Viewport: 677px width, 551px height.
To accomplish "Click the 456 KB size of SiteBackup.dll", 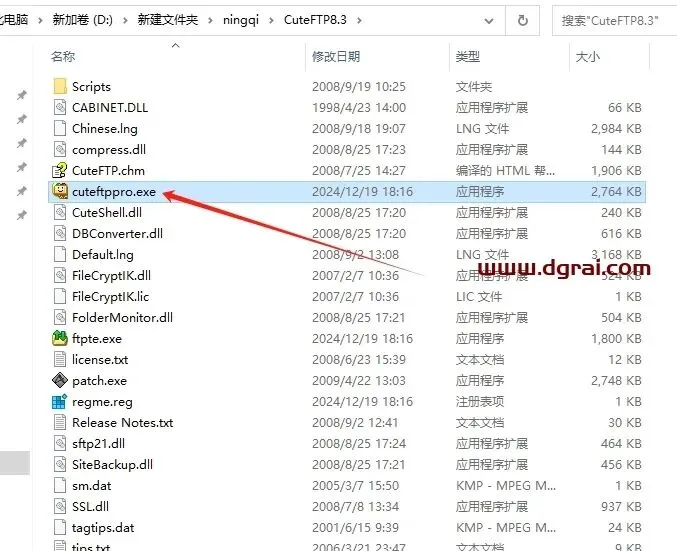I will [x=621, y=465].
